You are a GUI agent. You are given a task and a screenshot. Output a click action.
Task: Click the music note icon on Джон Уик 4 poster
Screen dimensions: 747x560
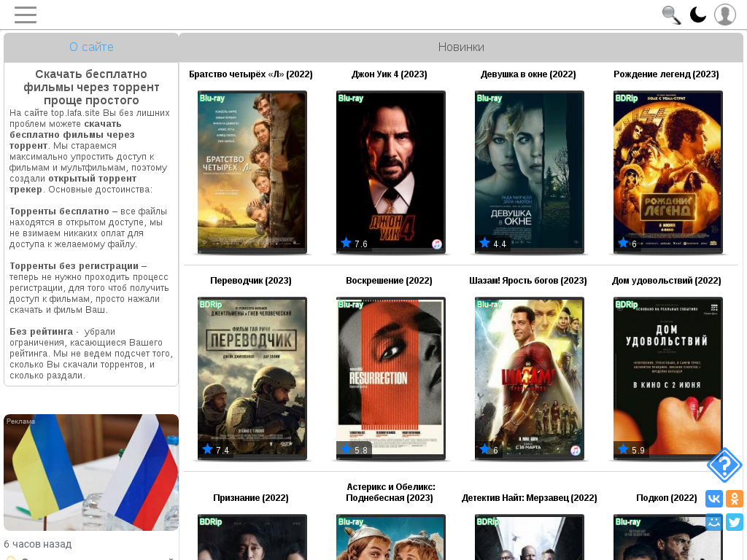437,244
